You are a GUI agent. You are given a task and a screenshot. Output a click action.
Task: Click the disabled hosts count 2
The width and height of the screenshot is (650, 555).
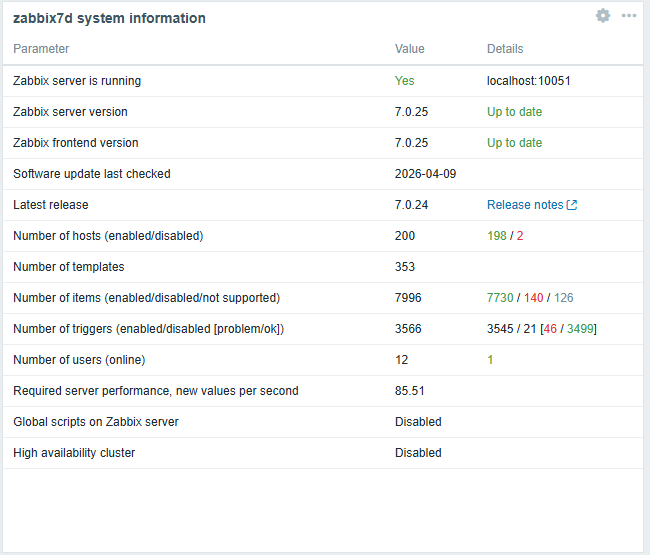tap(520, 236)
